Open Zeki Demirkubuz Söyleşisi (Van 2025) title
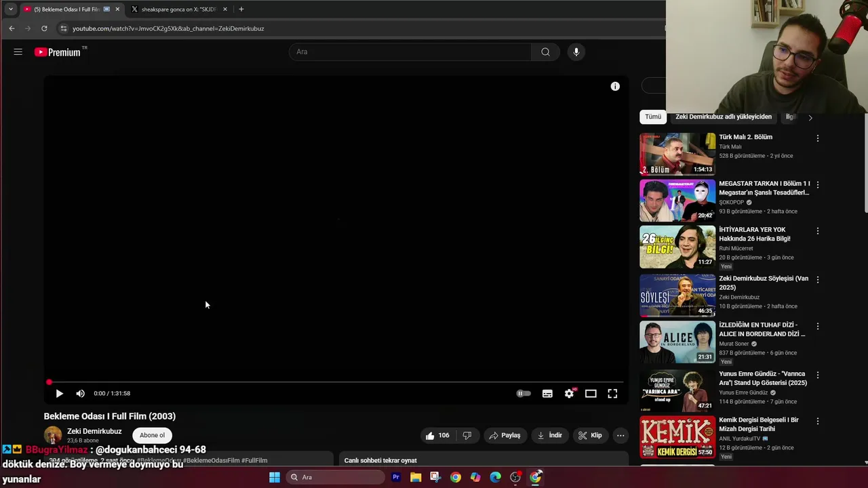The width and height of the screenshot is (868, 488). pos(764,283)
